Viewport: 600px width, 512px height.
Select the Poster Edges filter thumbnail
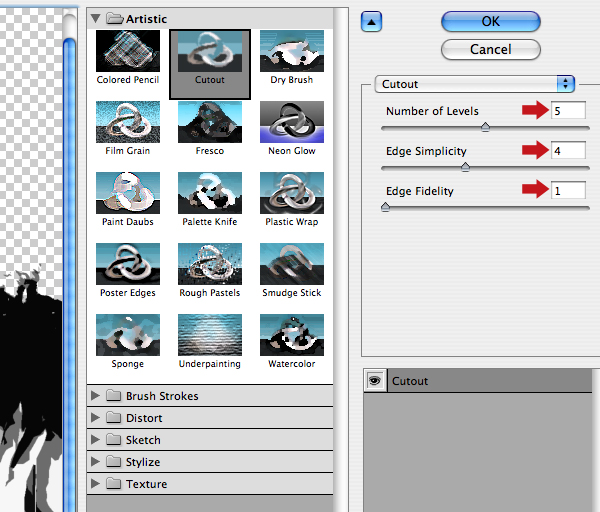tap(128, 264)
